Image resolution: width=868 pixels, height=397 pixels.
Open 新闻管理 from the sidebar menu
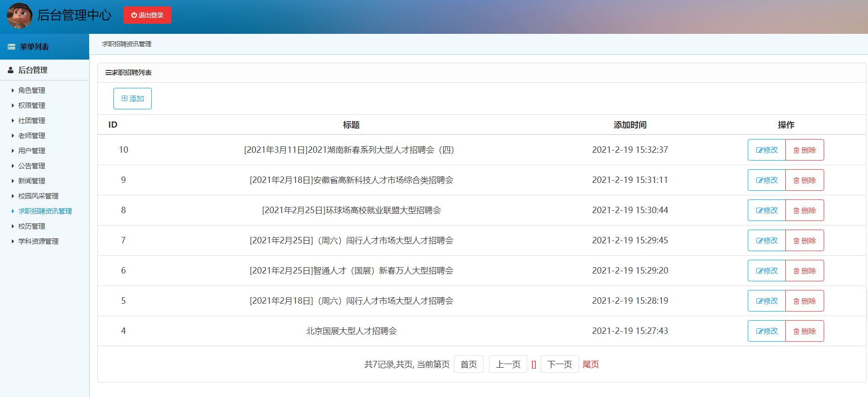coord(32,181)
